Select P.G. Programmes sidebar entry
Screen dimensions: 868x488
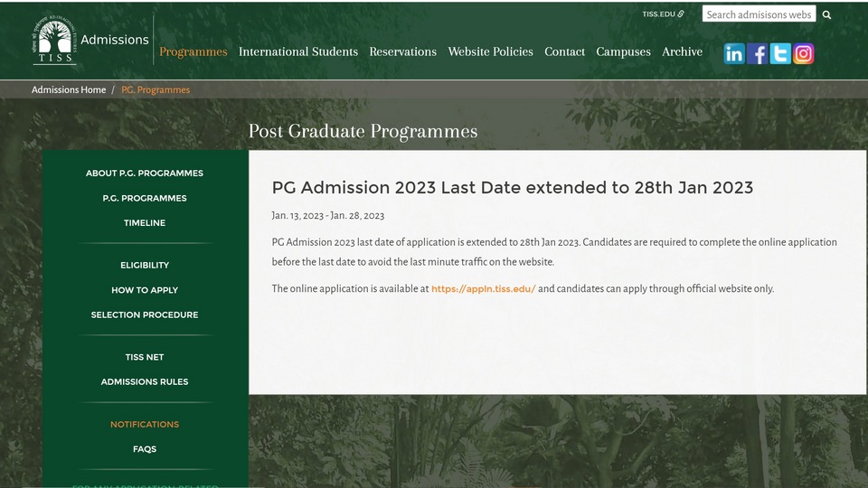tap(145, 198)
